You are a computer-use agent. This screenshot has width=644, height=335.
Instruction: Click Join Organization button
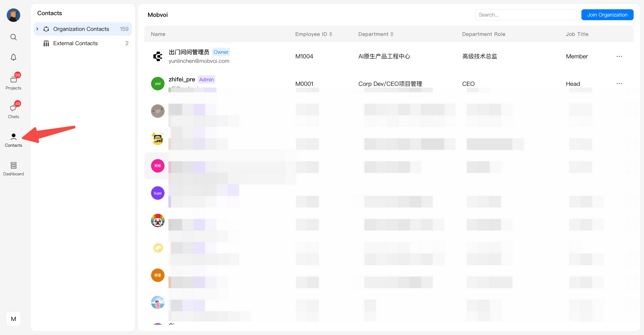click(x=607, y=15)
